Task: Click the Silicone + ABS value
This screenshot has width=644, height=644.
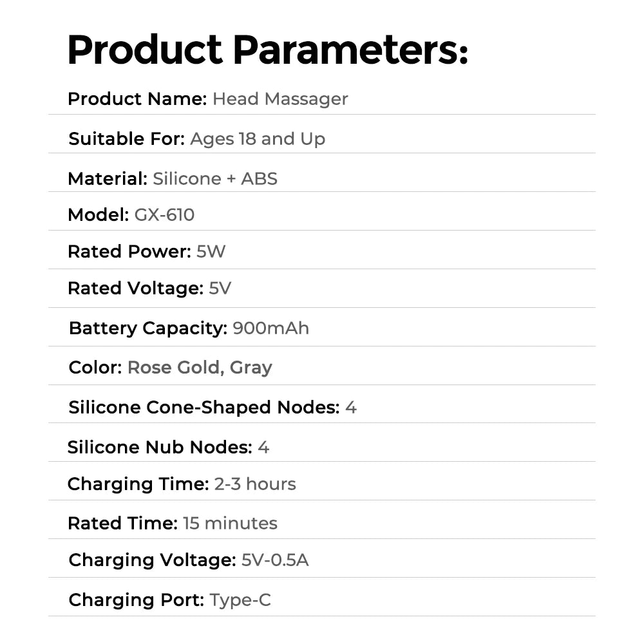Action: click(215, 178)
